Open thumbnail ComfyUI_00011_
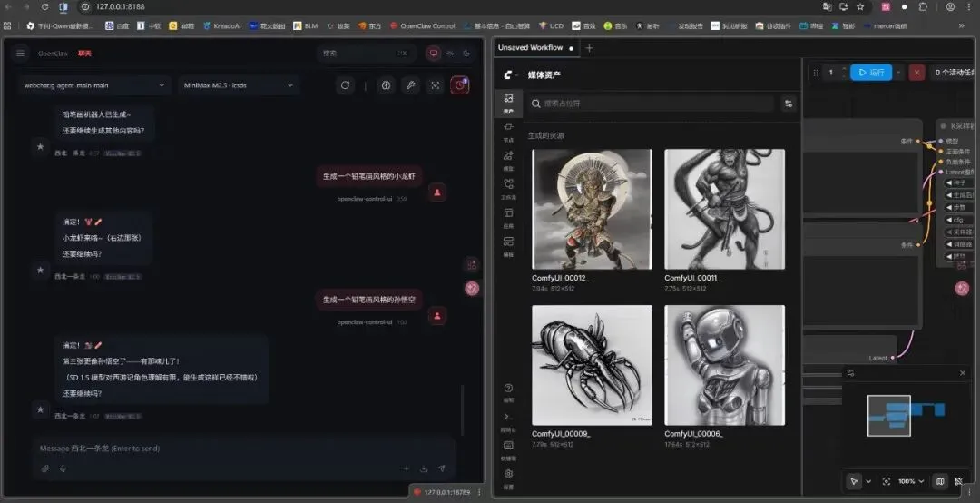The width and height of the screenshot is (980, 503). coord(724,209)
